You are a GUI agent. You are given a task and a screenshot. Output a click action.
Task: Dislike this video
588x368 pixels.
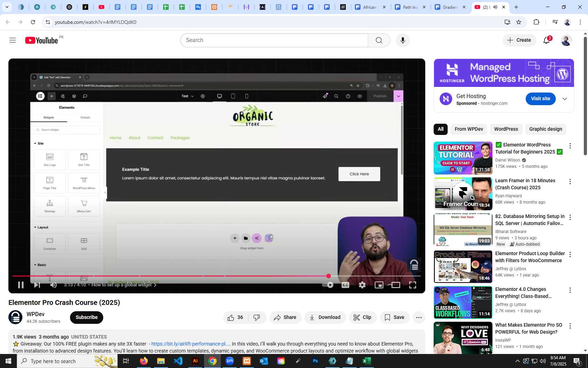(x=257, y=318)
